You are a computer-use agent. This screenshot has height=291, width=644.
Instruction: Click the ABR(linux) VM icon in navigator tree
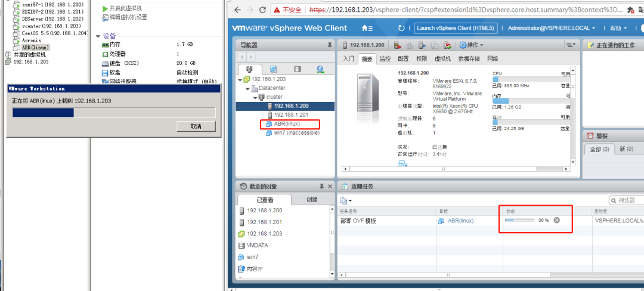269,124
